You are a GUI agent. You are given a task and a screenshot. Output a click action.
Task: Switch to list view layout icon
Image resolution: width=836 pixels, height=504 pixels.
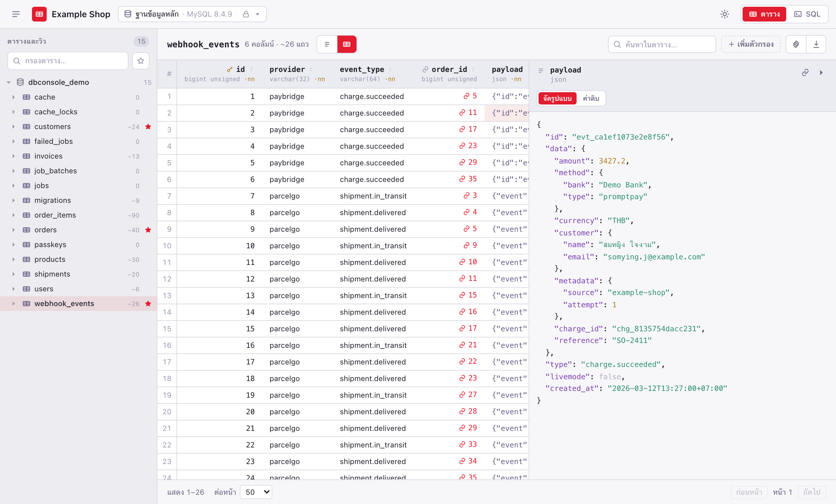click(x=327, y=44)
